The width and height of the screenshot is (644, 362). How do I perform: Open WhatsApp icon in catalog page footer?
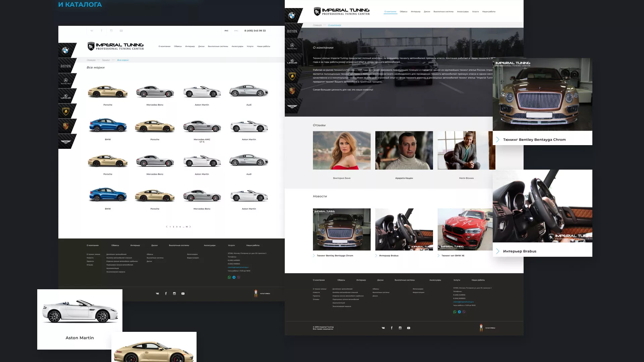(229, 277)
